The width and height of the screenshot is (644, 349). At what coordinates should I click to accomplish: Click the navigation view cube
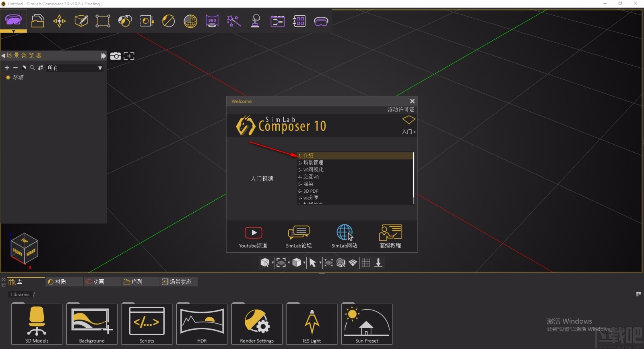24,249
